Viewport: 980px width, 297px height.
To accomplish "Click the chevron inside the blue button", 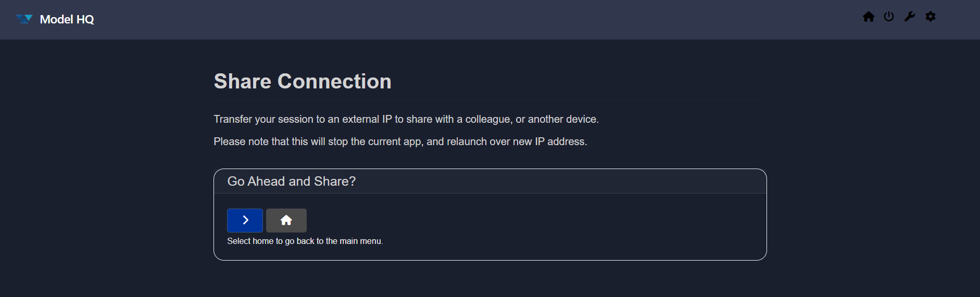I will click(245, 221).
